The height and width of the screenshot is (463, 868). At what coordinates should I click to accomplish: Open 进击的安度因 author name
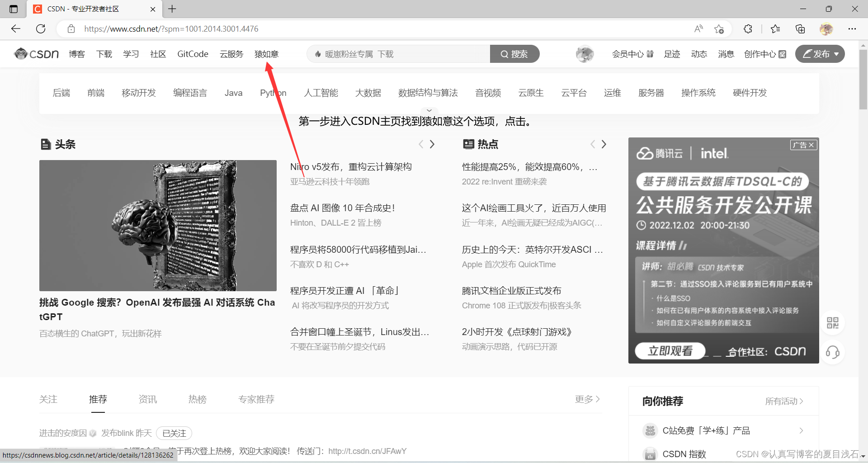click(63, 433)
